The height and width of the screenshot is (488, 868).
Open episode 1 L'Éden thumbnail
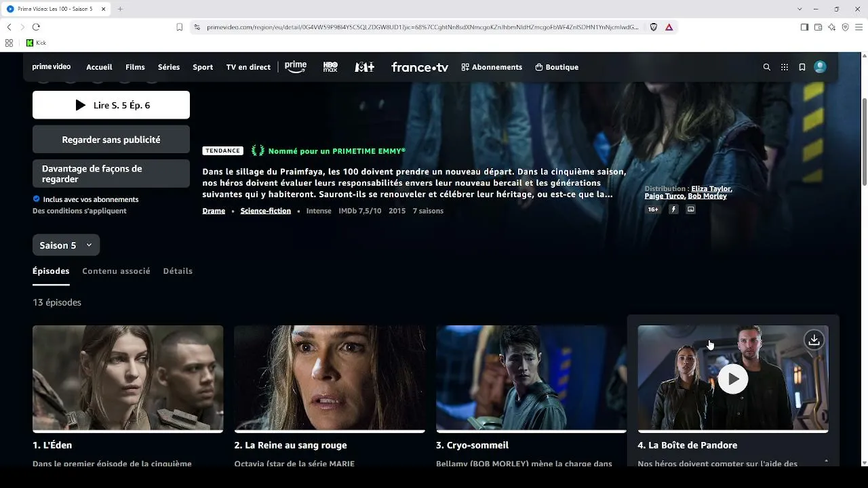(127, 378)
